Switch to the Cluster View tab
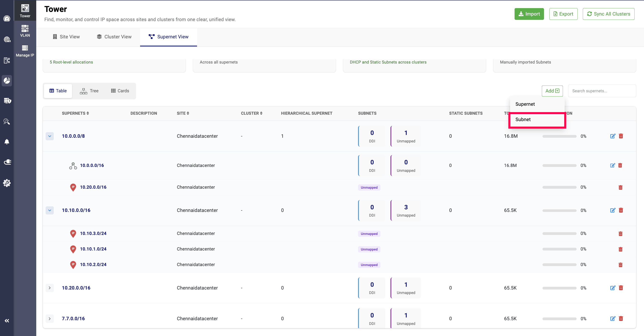 click(114, 37)
